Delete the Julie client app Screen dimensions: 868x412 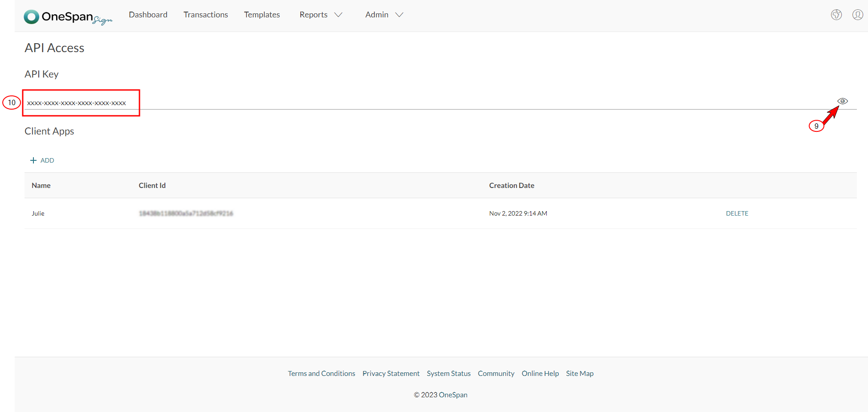(x=737, y=213)
